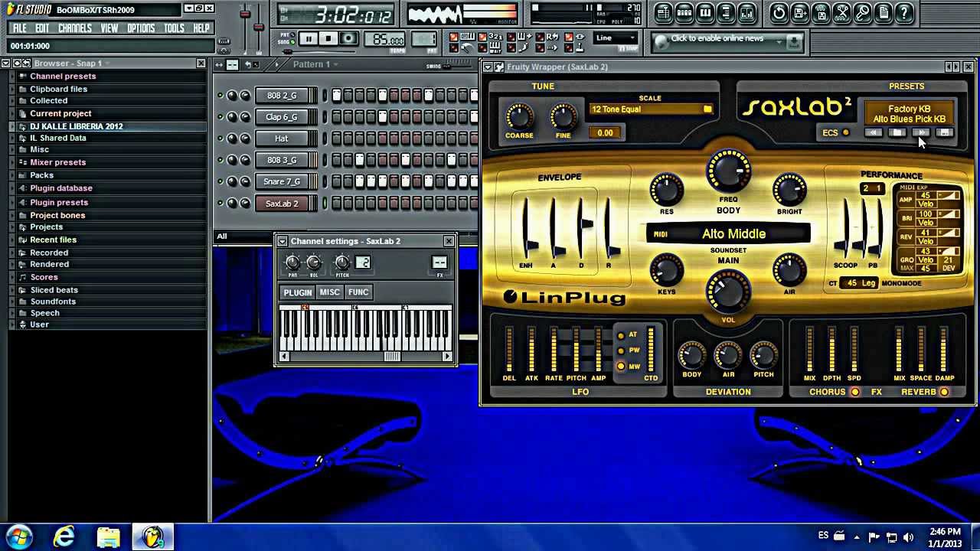Open the 12 Tone Equal scale selector
The width and height of the screenshot is (980, 551).
pyautogui.click(x=651, y=109)
